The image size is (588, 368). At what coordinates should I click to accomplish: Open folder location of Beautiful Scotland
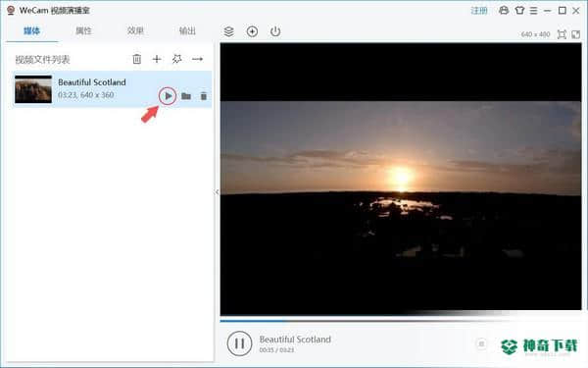(x=186, y=96)
